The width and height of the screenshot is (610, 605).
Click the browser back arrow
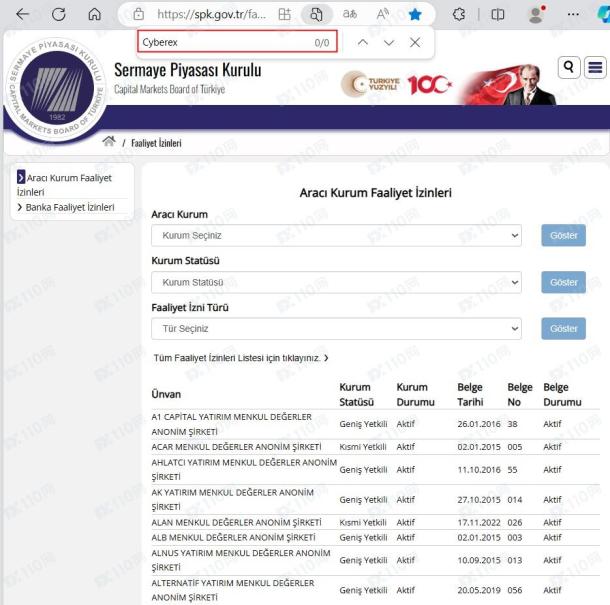coord(22,15)
